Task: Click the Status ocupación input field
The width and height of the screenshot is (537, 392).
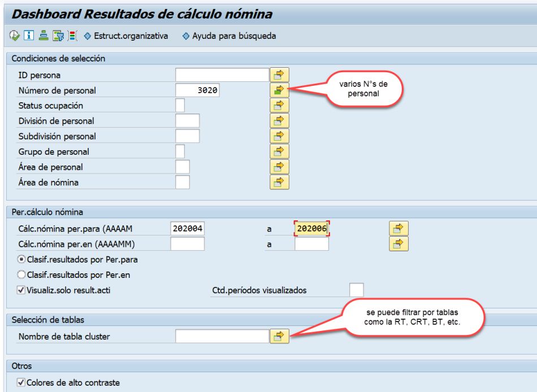Action: pos(180,106)
